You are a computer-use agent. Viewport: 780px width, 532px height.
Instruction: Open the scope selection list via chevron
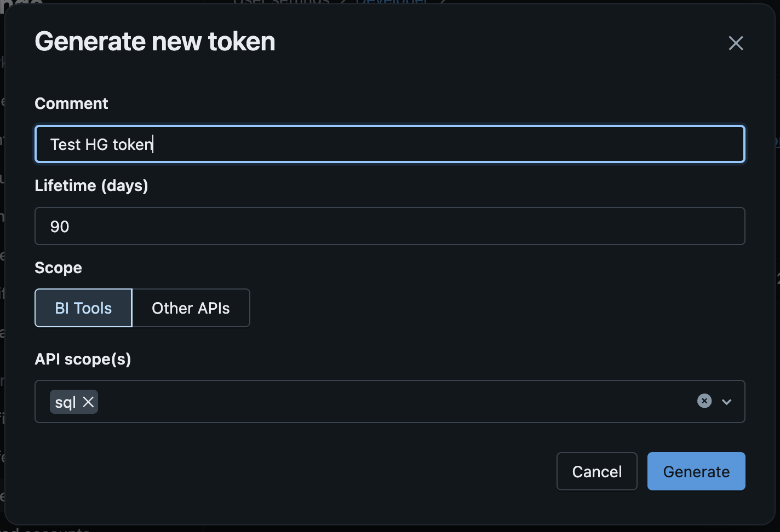pyautogui.click(x=727, y=402)
